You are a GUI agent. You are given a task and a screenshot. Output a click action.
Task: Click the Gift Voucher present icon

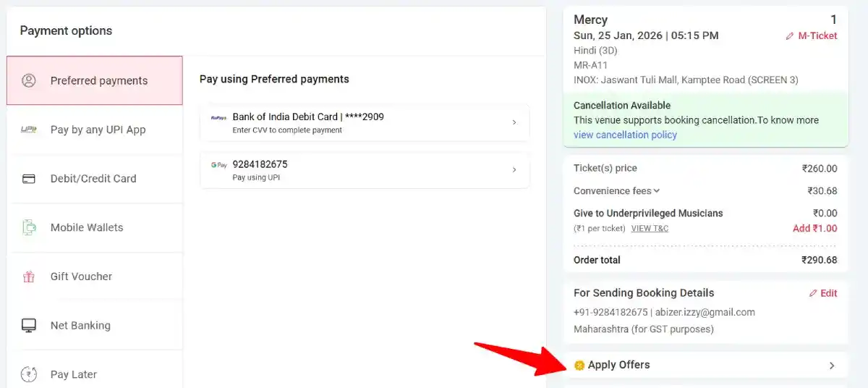[29, 277]
